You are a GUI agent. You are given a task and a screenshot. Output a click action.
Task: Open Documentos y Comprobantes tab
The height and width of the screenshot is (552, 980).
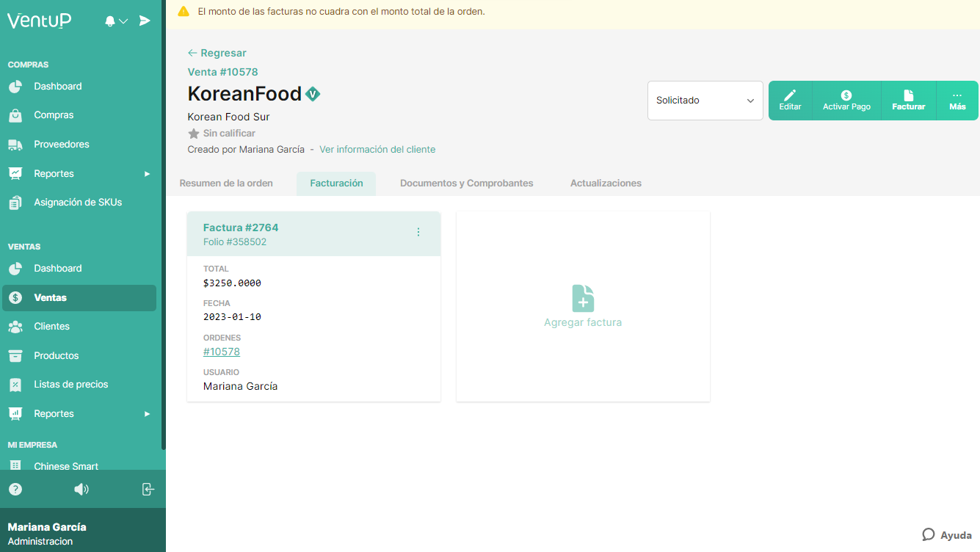pos(466,184)
